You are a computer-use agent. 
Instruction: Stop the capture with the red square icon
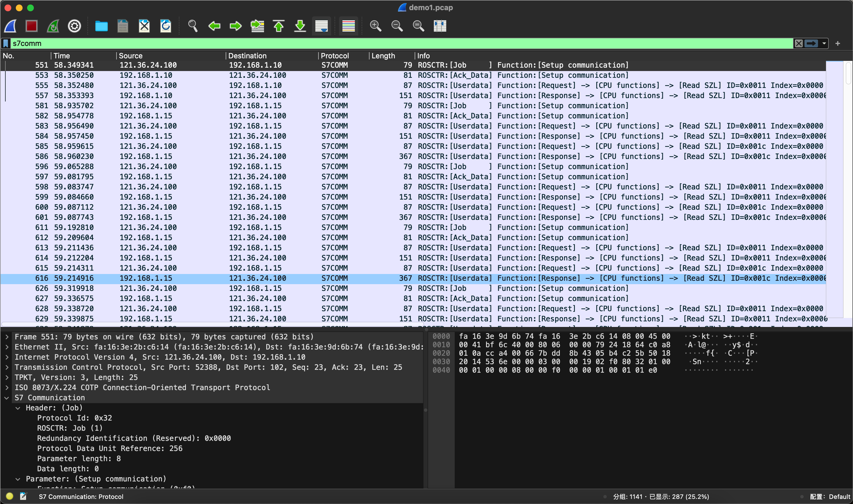click(32, 26)
